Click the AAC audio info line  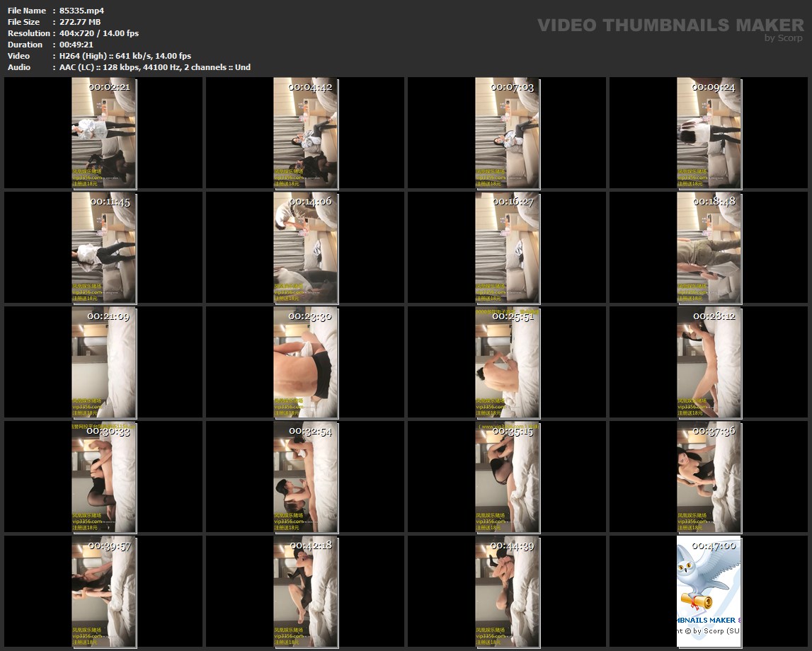[x=154, y=67]
